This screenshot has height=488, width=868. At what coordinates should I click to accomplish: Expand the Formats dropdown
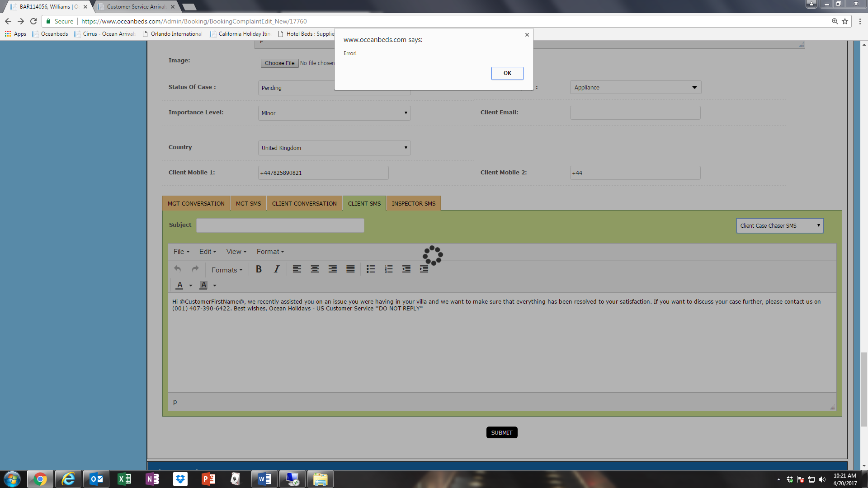pos(227,270)
